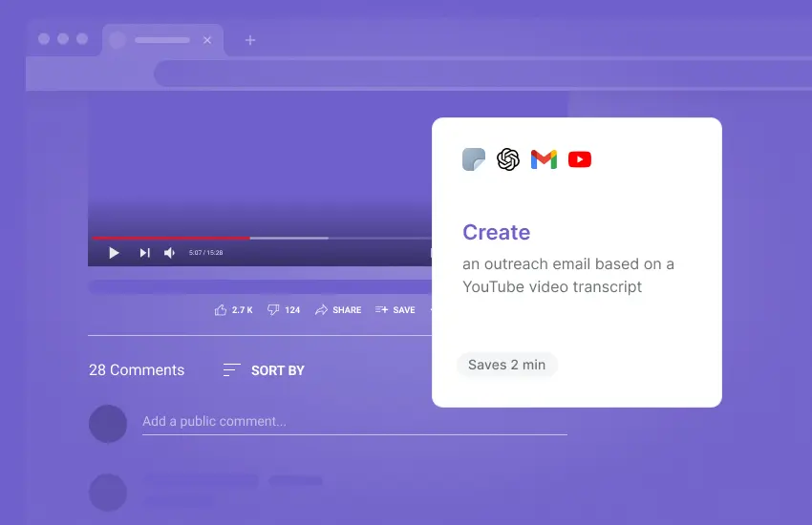Close the current browser tab
Screen dimensions: 812x525
click(x=207, y=40)
